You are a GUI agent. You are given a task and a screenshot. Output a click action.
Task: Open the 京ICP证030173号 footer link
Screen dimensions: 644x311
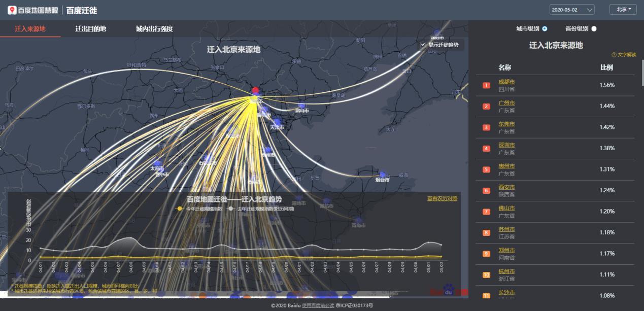click(x=354, y=305)
